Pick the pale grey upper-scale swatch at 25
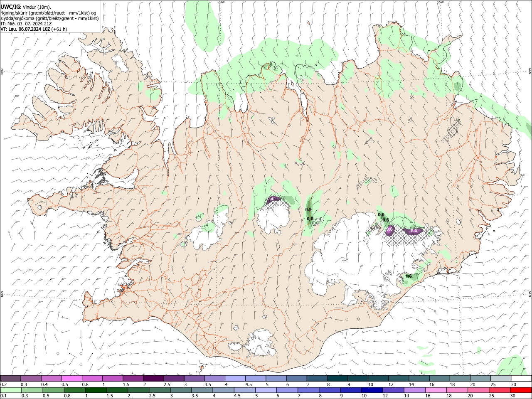This screenshot has height=399, width=532. tap(501, 379)
